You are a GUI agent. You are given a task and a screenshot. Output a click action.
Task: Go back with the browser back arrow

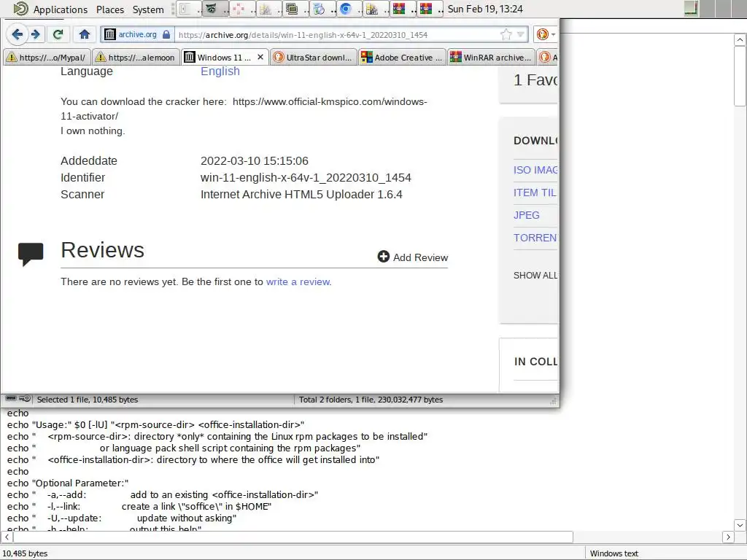tap(18, 34)
